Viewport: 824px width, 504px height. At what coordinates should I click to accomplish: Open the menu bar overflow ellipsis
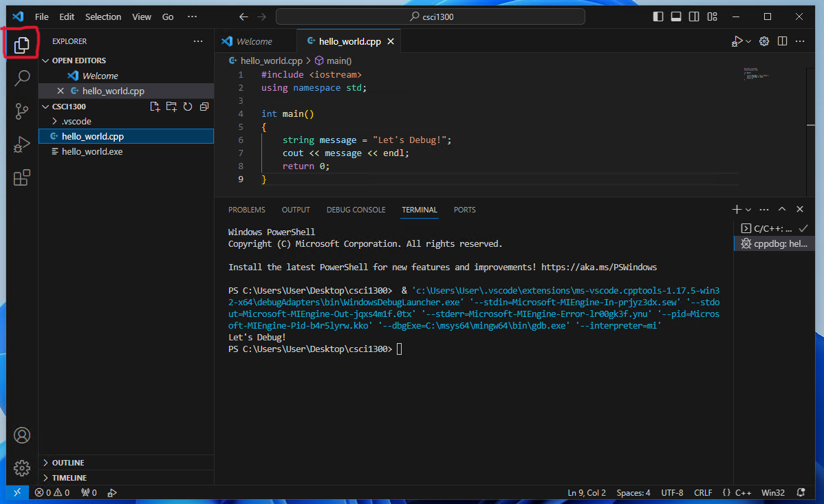pos(193,17)
